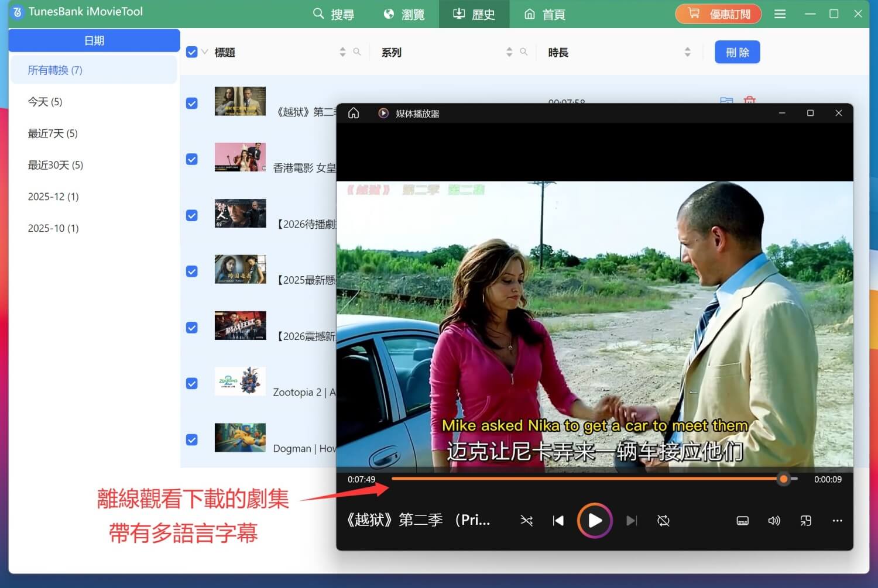This screenshot has height=588, width=878.
Task: Open the more options ellipsis in the player
Action: (837, 520)
